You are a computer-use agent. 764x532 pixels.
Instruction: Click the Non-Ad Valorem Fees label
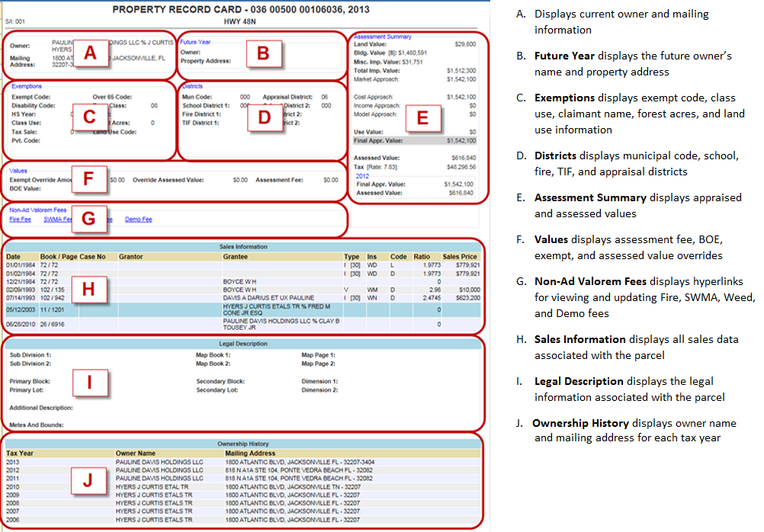coord(38,210)
